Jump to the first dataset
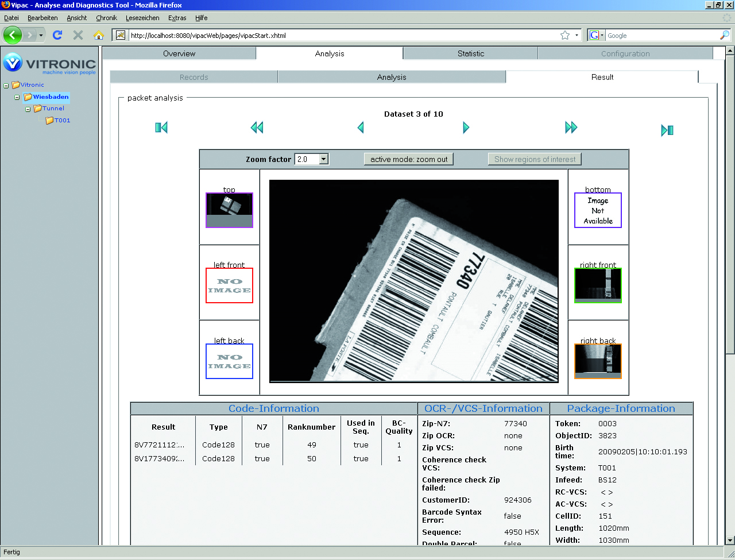 pos(161,128)
